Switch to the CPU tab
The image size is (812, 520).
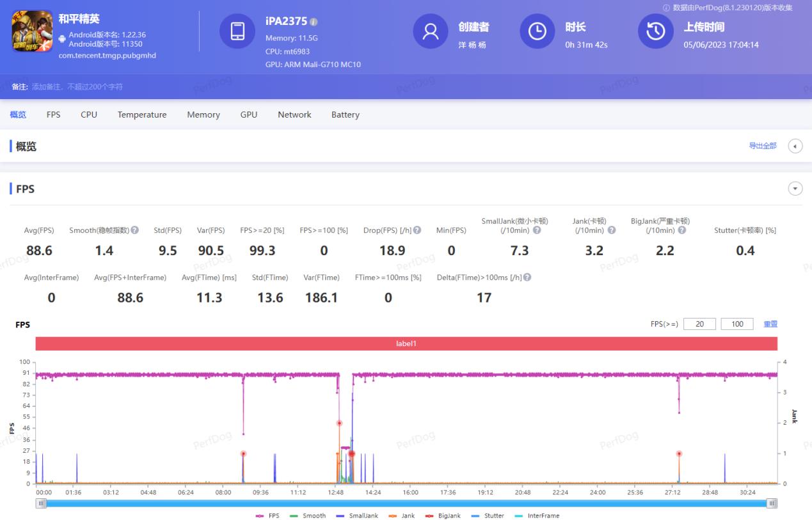(88, 114)
